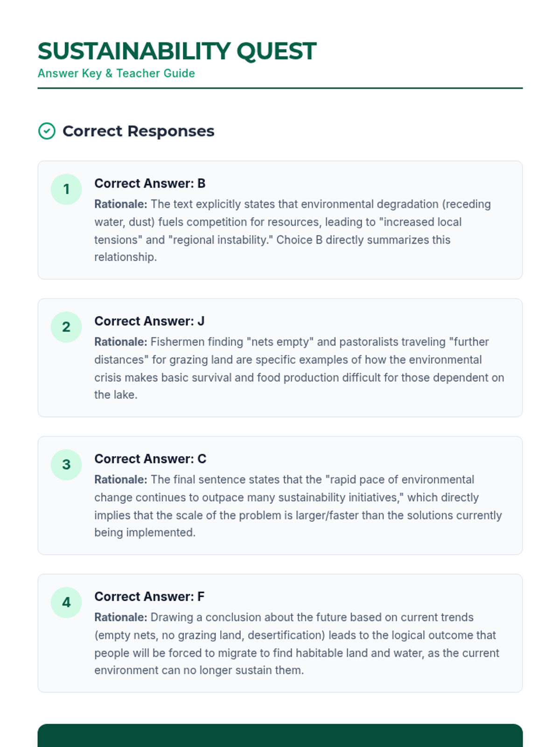Click the rationale paragraph about regional instability
This screenshot has height=747, width=560.
pos(292,231)
